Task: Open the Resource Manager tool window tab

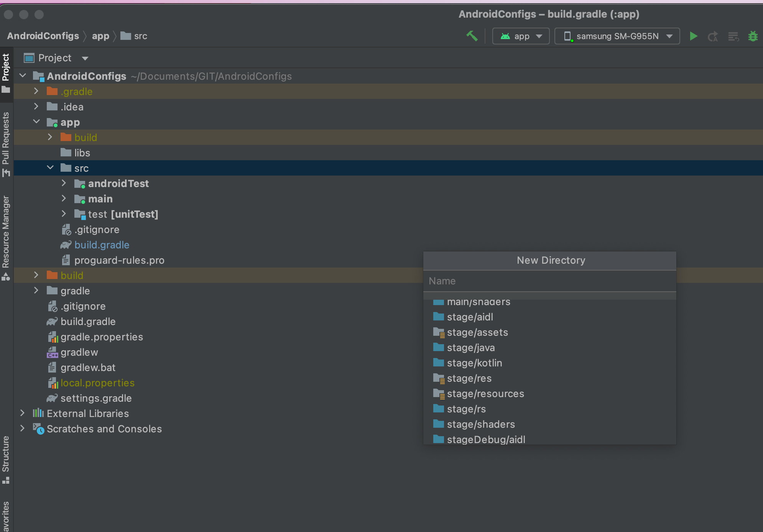Action: pos(6,238)
